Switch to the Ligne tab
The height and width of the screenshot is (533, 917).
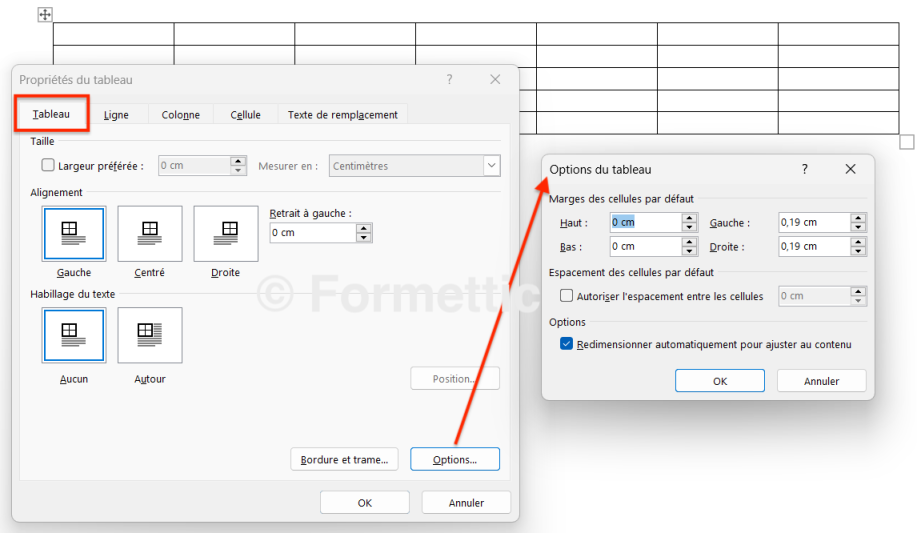click(x=116, y=115)
